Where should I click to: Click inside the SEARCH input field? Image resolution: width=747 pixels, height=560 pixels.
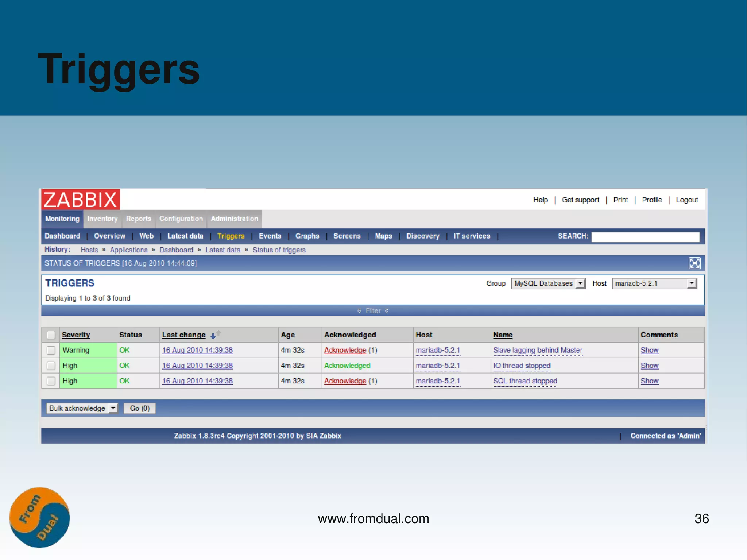click(645, 237)
